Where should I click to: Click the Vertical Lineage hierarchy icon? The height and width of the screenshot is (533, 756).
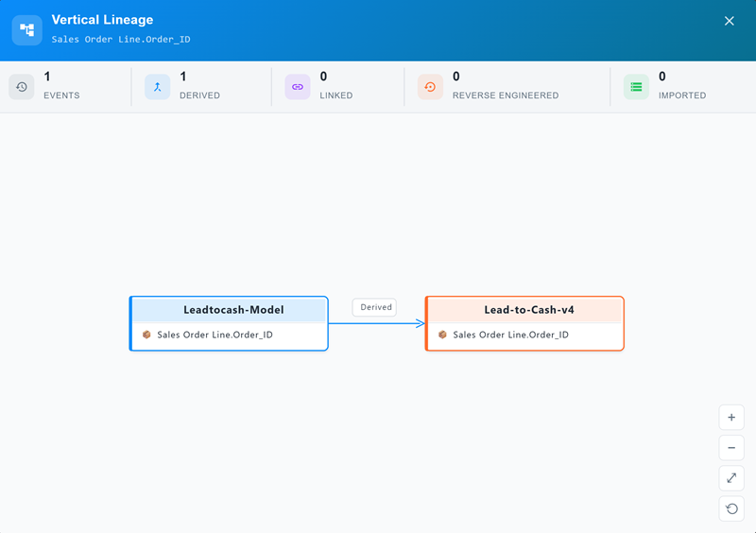(x=27, y=30)
